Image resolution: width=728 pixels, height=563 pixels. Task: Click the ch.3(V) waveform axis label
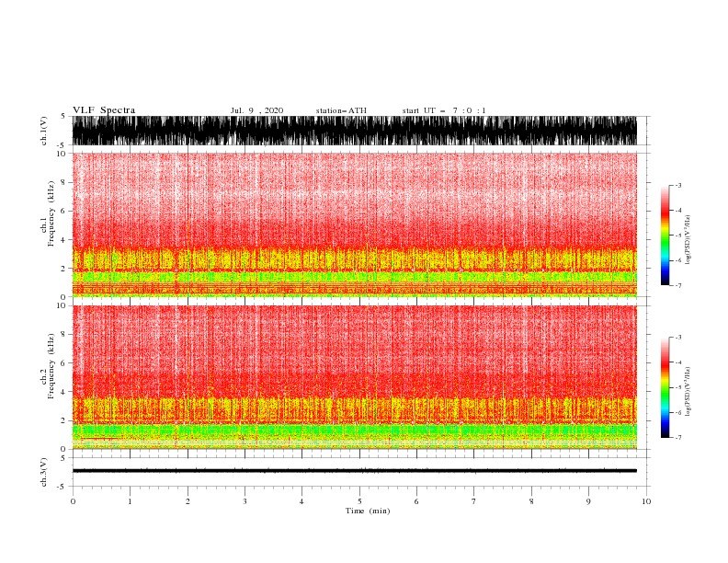point(44,472)
